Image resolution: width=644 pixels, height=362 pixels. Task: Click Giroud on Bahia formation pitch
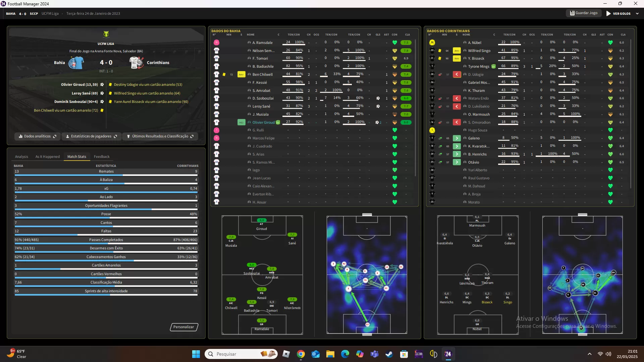click(262, 225)
